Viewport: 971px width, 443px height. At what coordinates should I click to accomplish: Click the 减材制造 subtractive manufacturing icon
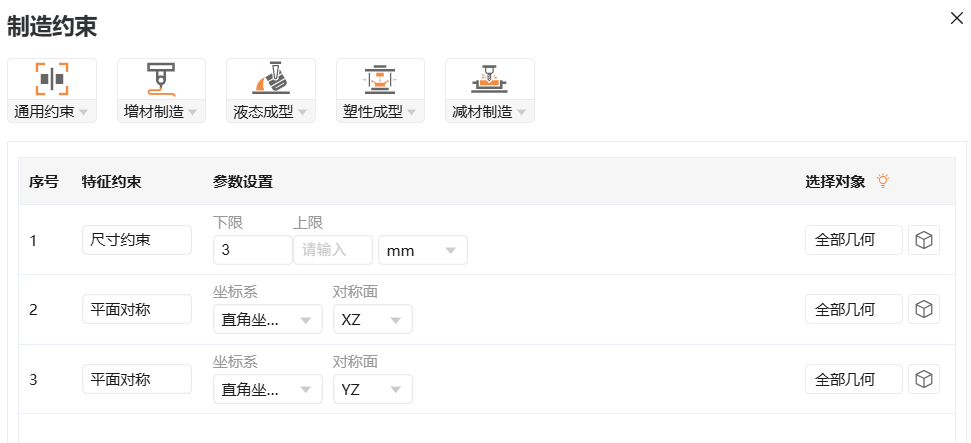pos(490,79)
